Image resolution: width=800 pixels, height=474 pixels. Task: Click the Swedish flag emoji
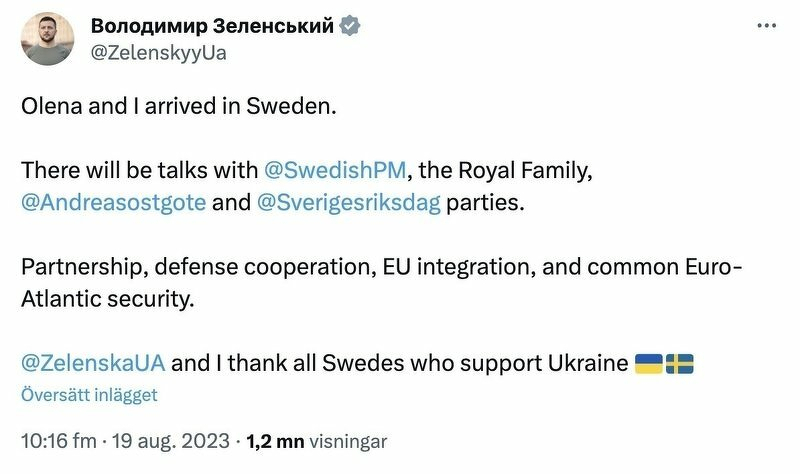[x=680, y=363]
